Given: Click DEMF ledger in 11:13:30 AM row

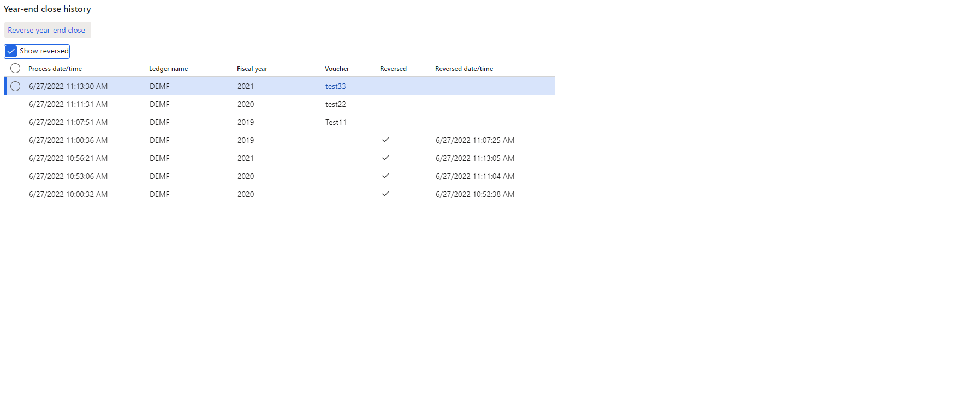Looking at the screenshot, I should pyautogui.click(x=159, y=86).
